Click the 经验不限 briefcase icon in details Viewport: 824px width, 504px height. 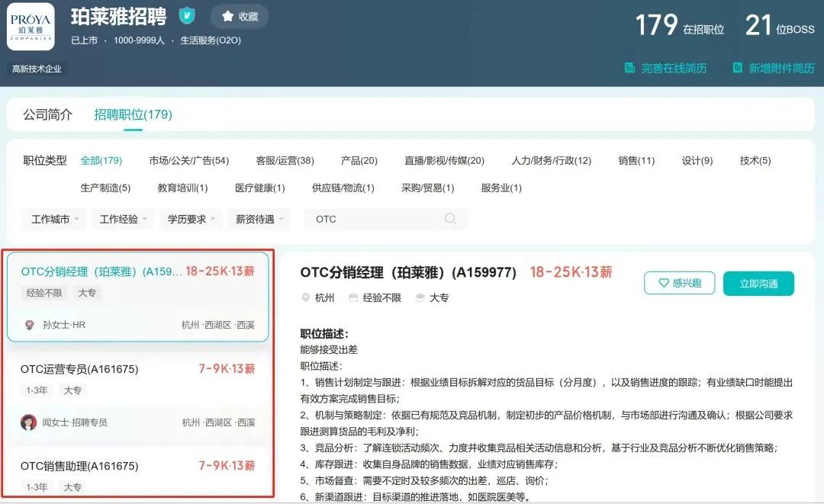click(353, 297)
